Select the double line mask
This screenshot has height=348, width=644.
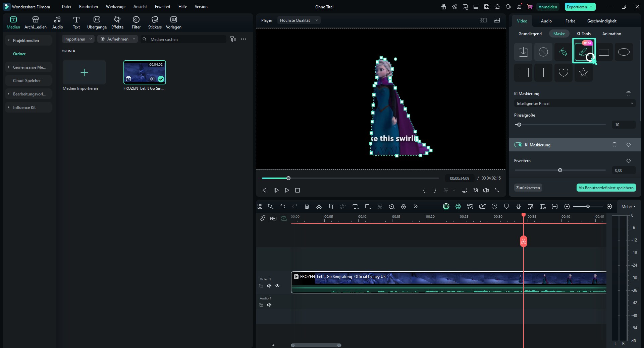click(523, 72)
